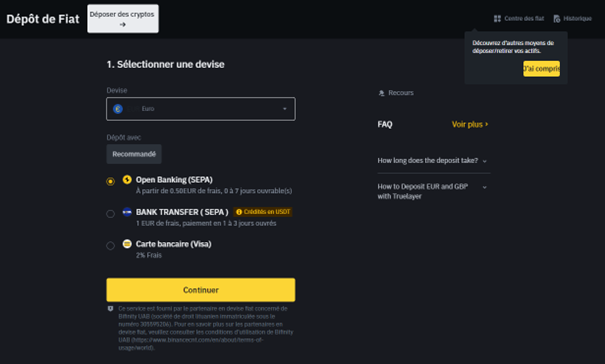Click the Recours link
This screenshot has width=605, height=364.
[396, 93]
